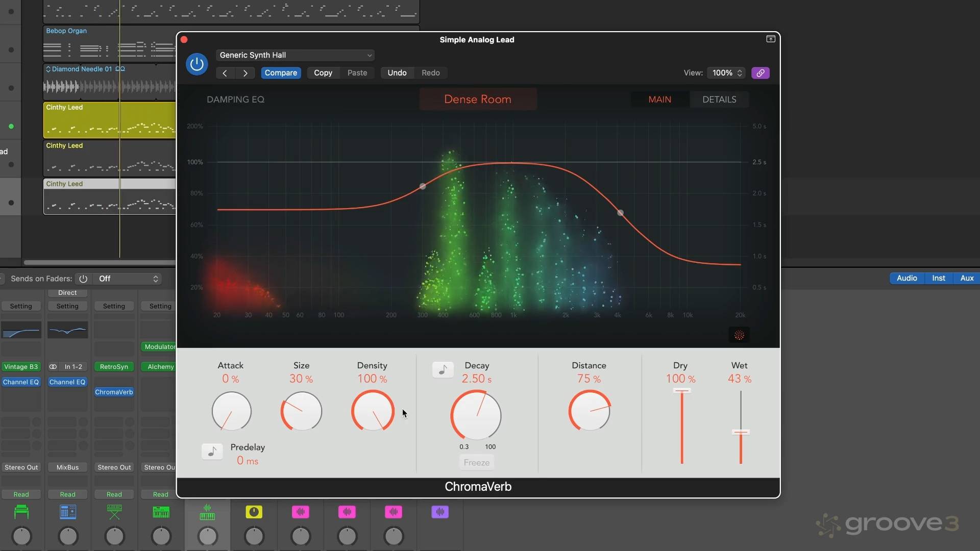Viewport: 980px width, 551px height.
Task: Click the expand window icon at the plugin's top right
Action: [770, 39]
